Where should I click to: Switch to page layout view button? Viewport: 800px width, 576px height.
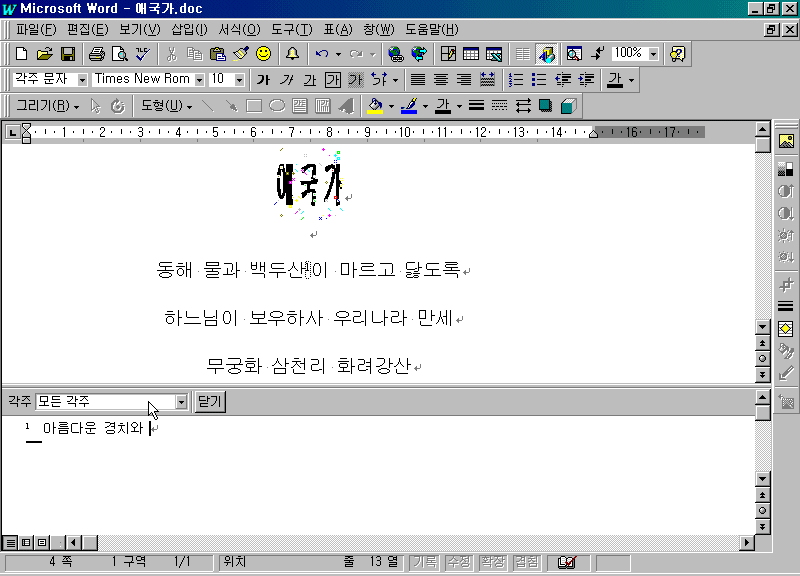[x=42, y=542]
